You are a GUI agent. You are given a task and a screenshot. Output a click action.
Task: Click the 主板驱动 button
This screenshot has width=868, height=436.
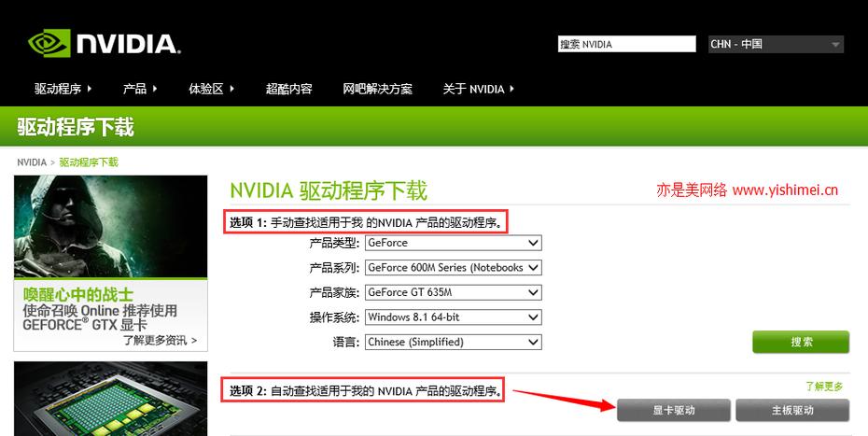(791, 411)
